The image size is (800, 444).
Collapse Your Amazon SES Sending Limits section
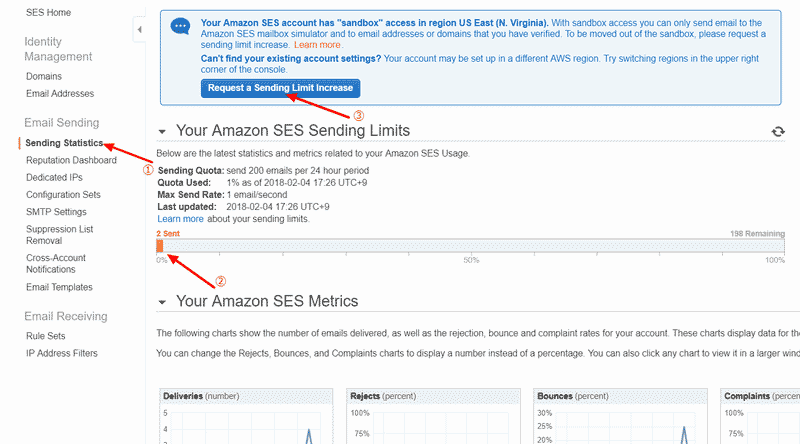163,131
